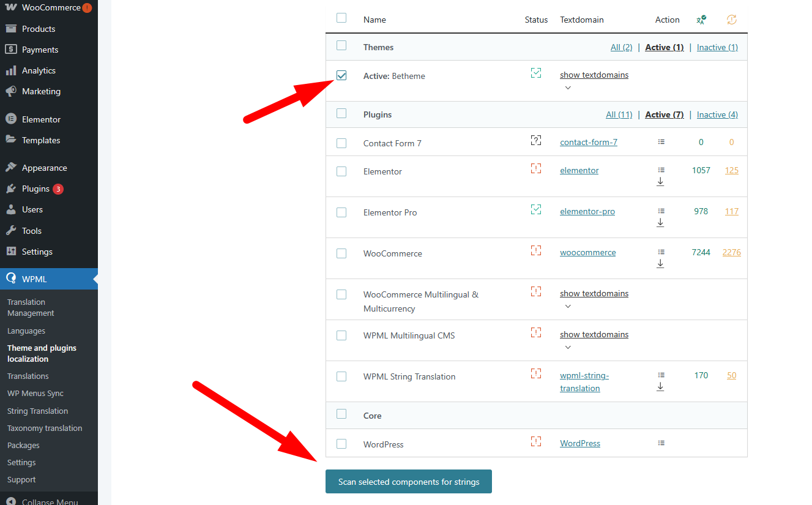Click the Payments menu icon
This screenshot has height=505, width=812.
click(x=11, y=50)
